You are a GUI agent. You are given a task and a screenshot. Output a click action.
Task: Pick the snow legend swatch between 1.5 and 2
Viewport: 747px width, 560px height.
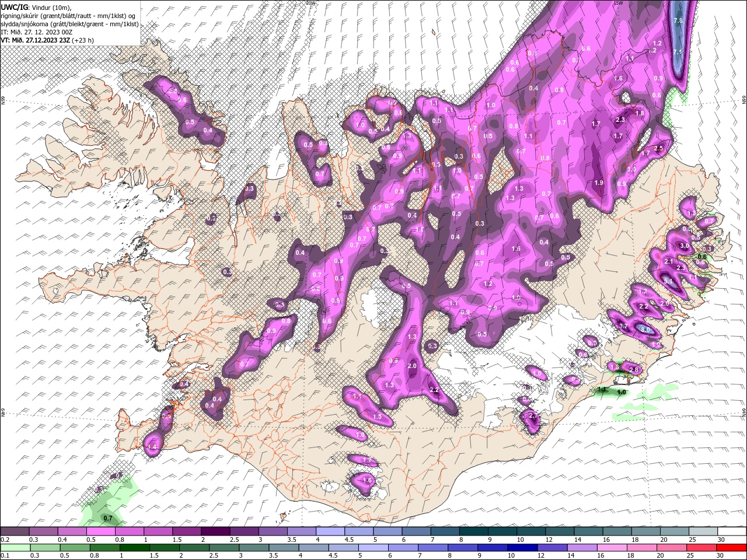[186, 531]
